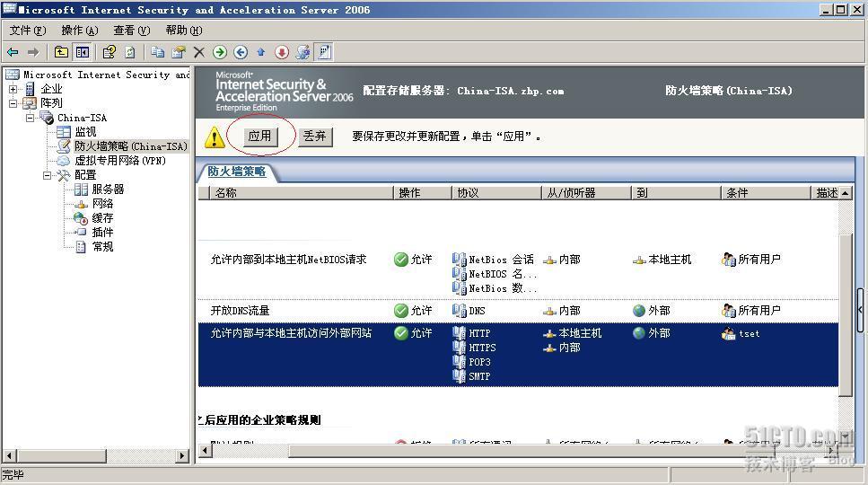The image size is (868, 485).
Task: Click the tree pane scroll-left arrow
Action: [x=9, y=456]
